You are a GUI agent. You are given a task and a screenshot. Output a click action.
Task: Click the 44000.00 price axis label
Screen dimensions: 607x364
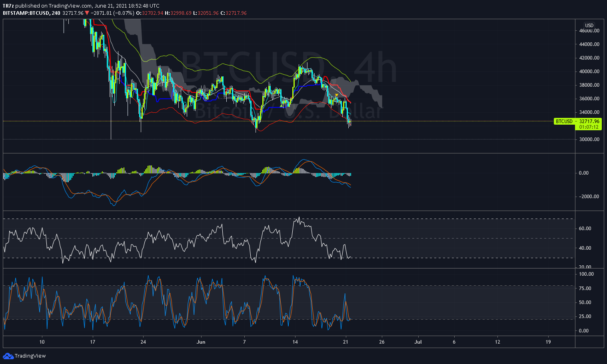[589, 44]
